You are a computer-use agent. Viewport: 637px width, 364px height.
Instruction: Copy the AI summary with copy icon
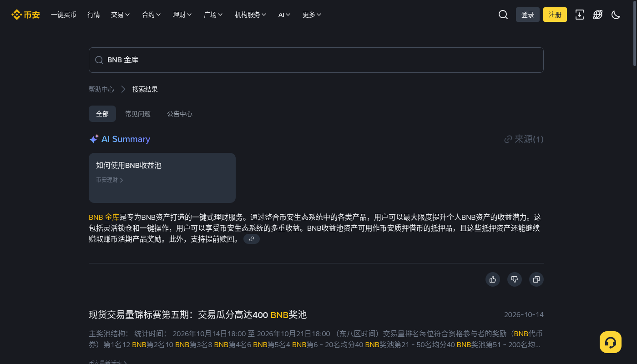click(x=536, y=279)
